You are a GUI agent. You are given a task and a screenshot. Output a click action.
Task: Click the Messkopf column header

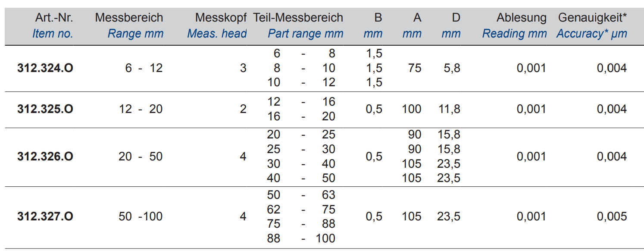[221, 18]
